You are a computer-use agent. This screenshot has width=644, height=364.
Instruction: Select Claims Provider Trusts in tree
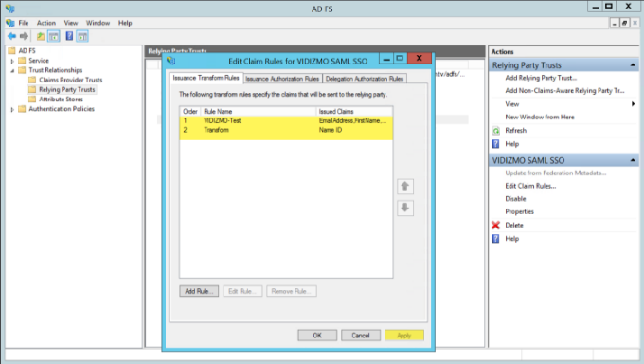71,80
